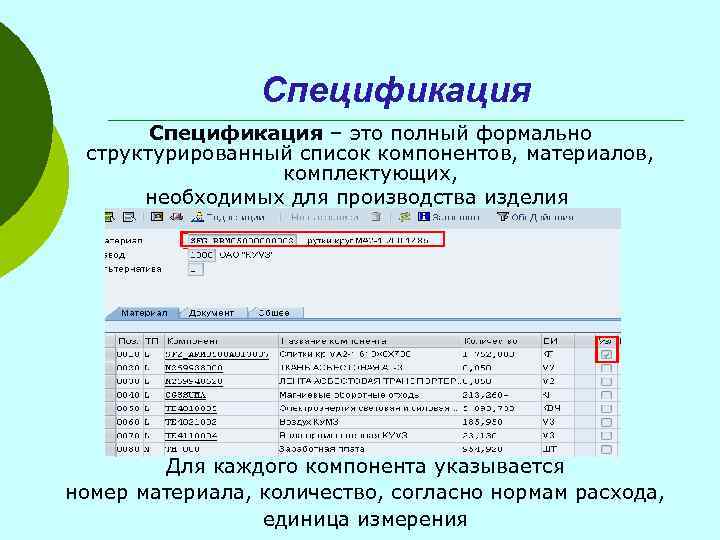Click the Подпозиции person icon in the toolbar

pyautogui.click(x=197, y=217)
